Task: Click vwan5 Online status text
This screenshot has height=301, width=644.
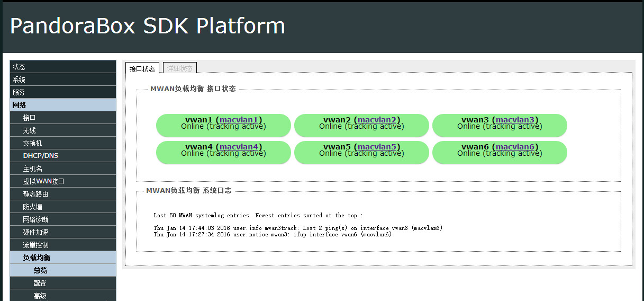Action: 361,154
